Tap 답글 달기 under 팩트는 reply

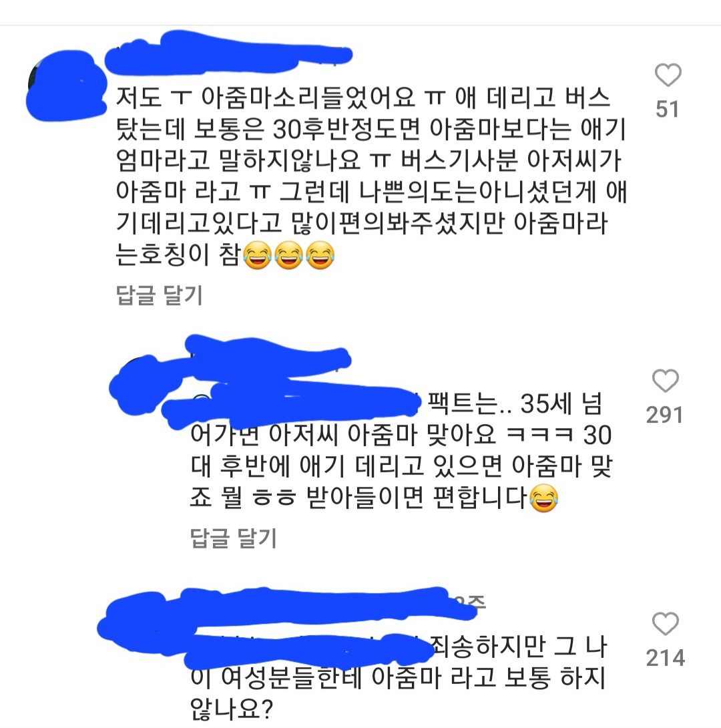(x=234, y=538)
